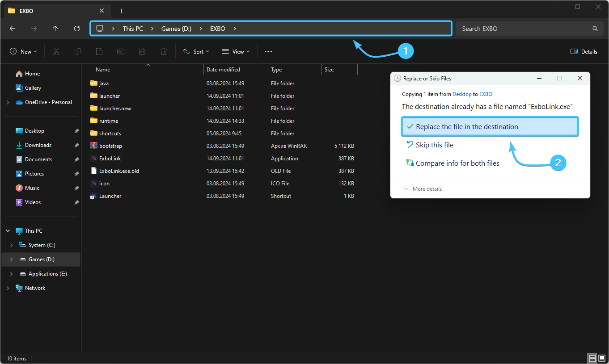Click the Cut scissors icon in toolbar
The width and height of the screenshot is (609, 364).
click(x=56, y=52)
